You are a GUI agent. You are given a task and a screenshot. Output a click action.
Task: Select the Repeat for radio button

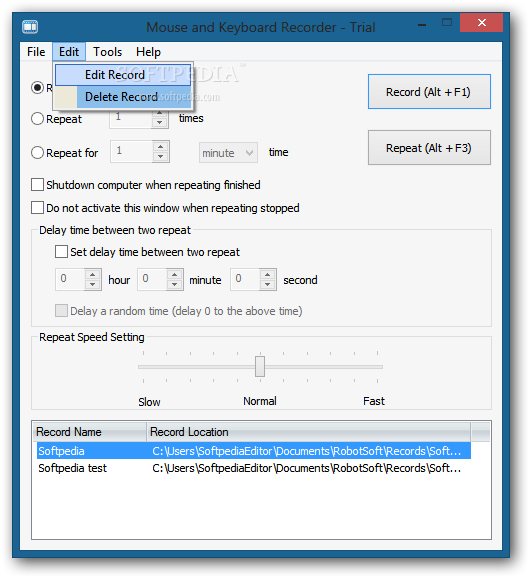click(38, 153)
